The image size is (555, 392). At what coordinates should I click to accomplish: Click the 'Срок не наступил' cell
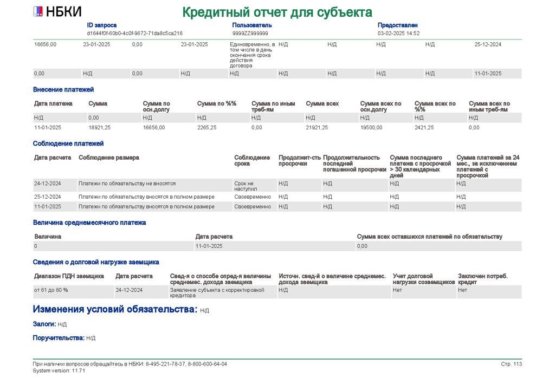point(244,186)
